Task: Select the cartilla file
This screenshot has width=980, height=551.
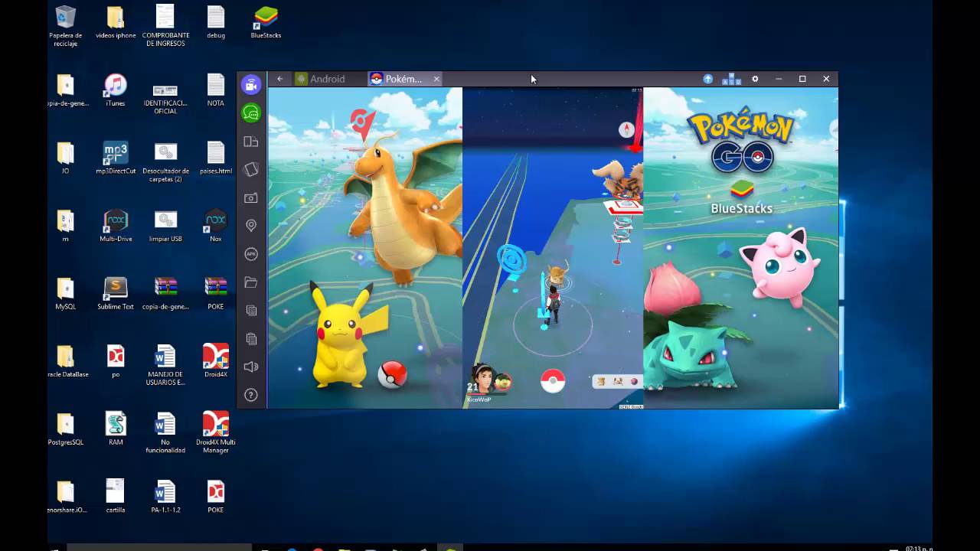Action: 116,496
